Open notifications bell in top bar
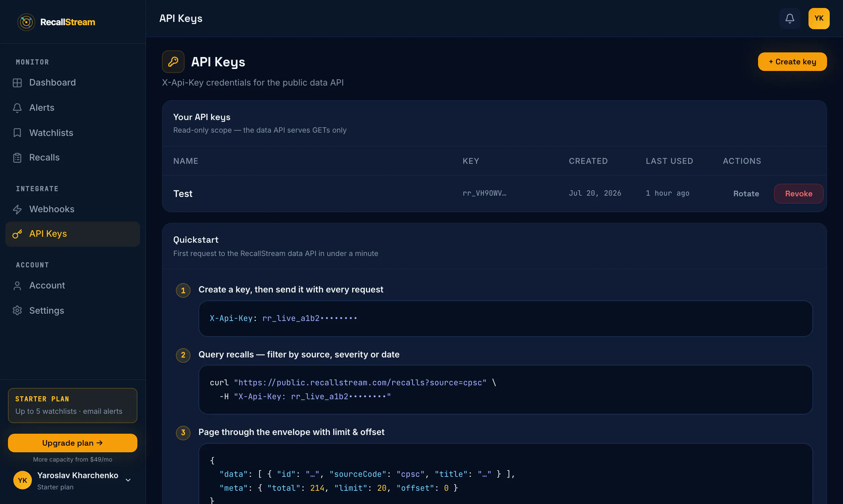843x504 pixels. pos(790,18)
